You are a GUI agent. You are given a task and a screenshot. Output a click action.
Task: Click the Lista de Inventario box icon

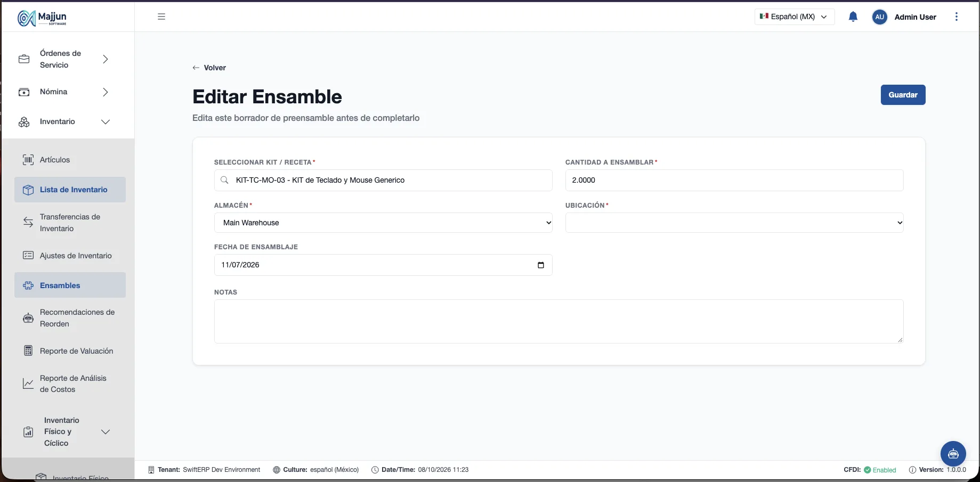pyautogui.click(x=28, y=190)
